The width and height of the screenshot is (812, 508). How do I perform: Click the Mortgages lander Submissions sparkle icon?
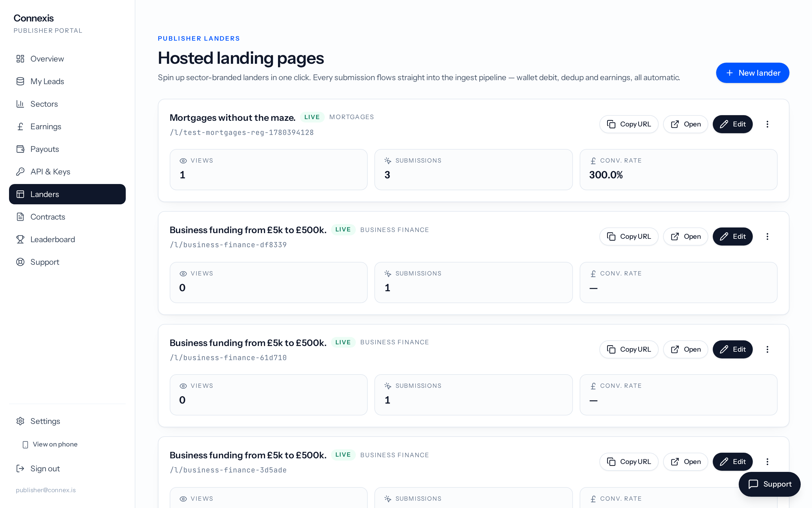point(388,161)
